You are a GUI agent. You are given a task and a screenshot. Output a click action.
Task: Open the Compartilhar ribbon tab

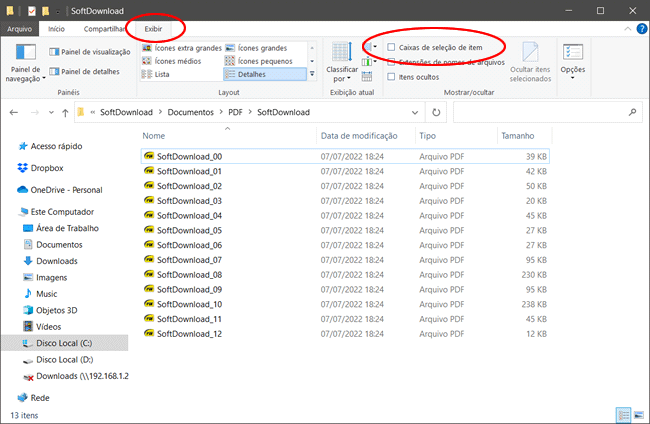click(x=105, y=29)
